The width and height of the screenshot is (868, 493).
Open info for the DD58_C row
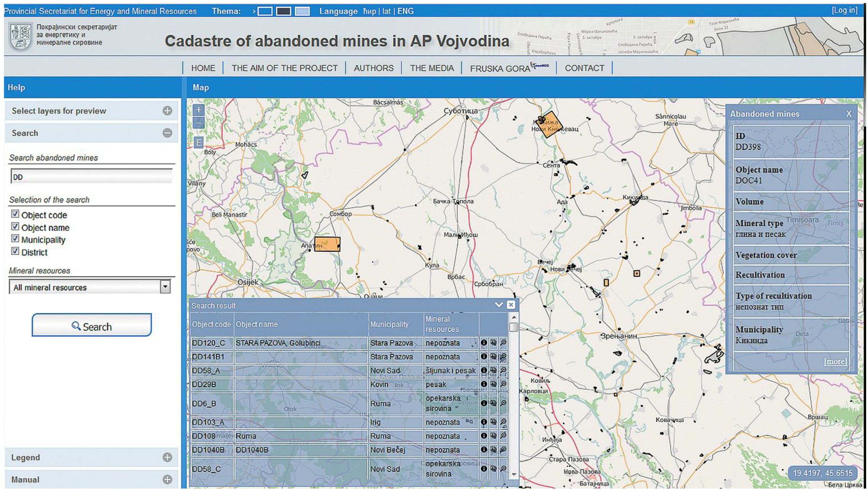(484, 469)
